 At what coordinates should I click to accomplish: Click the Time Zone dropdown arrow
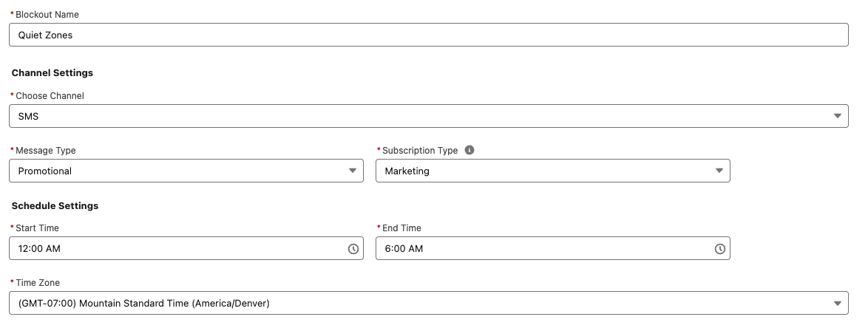[838, 303]
